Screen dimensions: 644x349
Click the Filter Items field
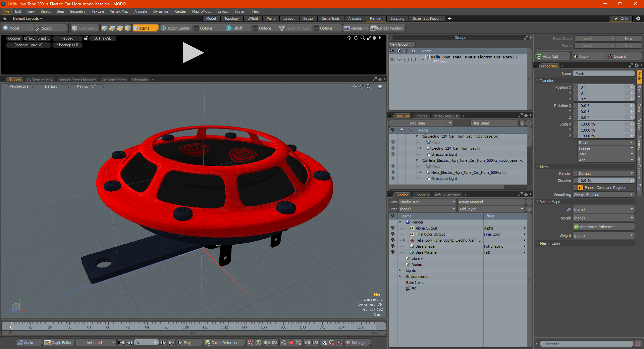tap(494, 123)
